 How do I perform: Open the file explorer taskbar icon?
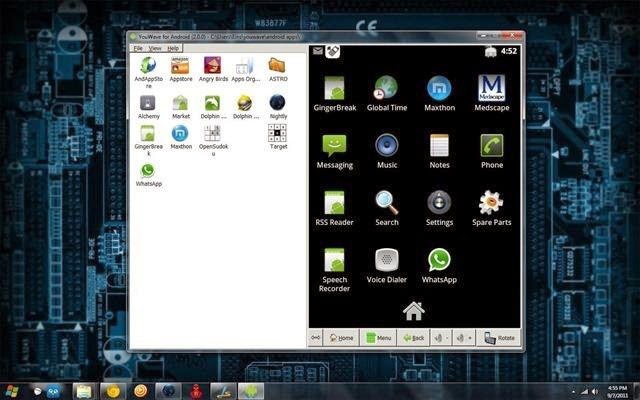click(84, 391)
